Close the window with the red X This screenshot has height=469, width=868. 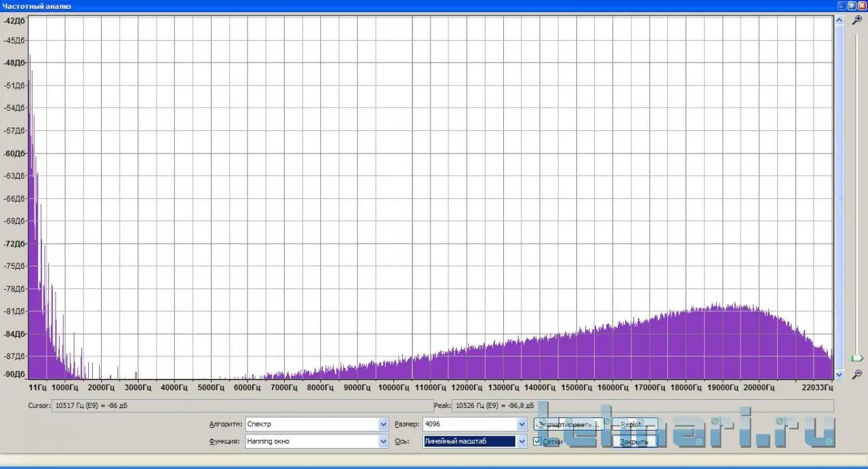(862, 5)
